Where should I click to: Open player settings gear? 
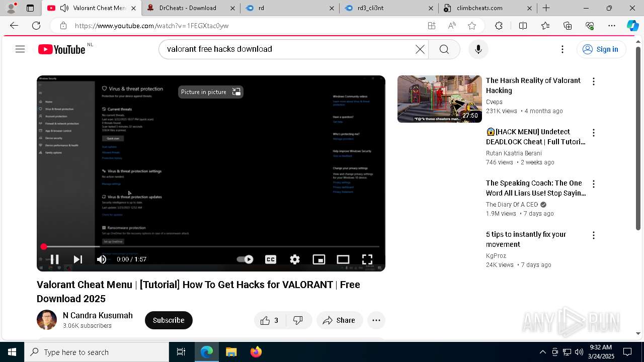295,259
